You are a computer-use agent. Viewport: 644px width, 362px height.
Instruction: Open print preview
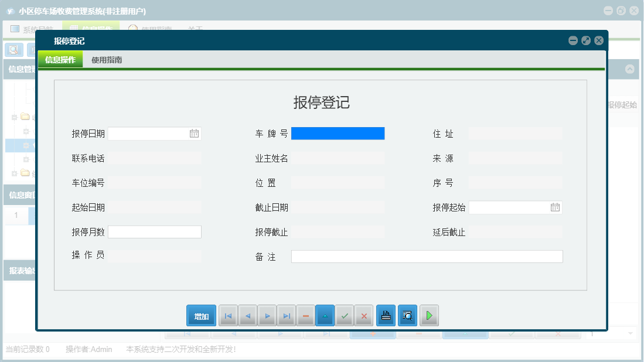(x=407, y=315)
